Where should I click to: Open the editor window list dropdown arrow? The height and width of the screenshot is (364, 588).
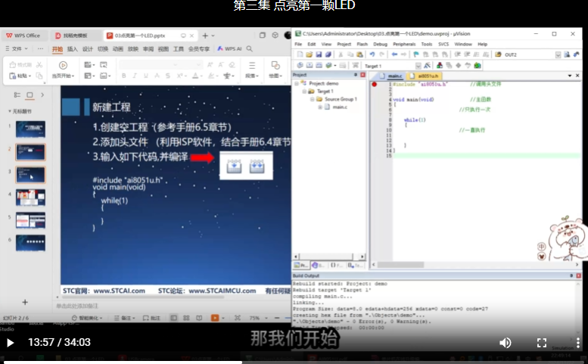[570, 76]
